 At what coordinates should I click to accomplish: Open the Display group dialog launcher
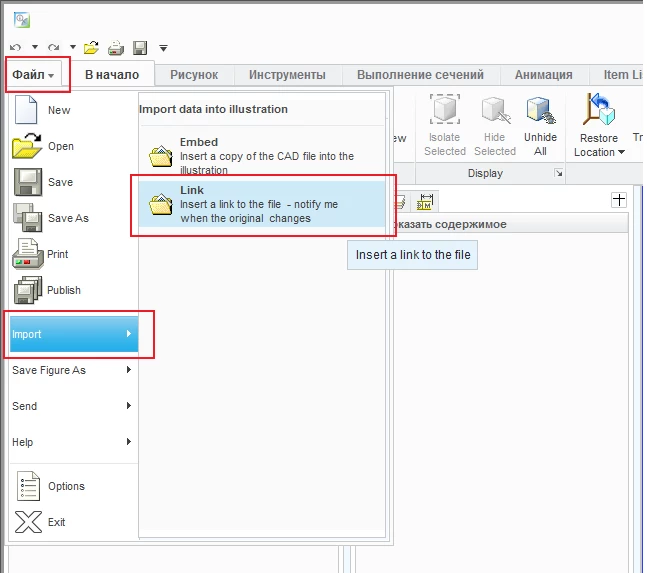558,173
